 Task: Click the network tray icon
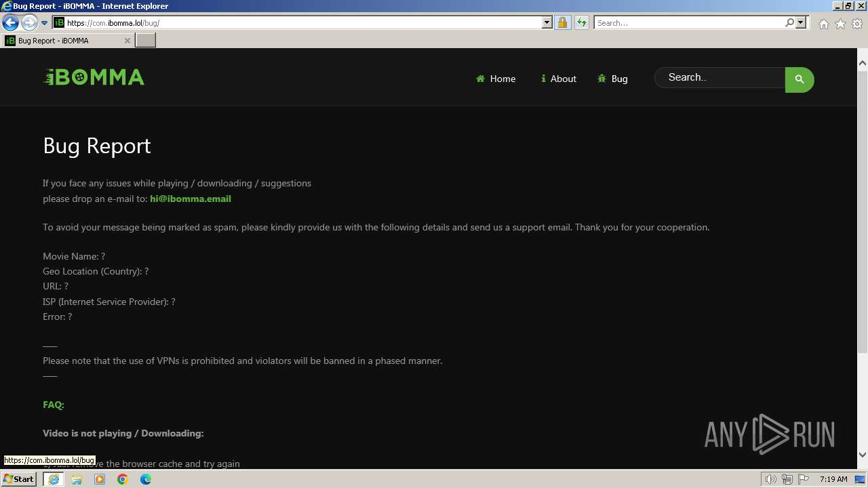point(787,479)
